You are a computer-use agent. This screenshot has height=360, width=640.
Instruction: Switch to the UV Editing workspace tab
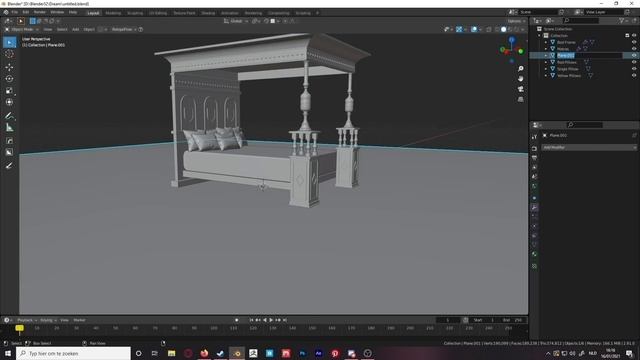pos(158,13)
